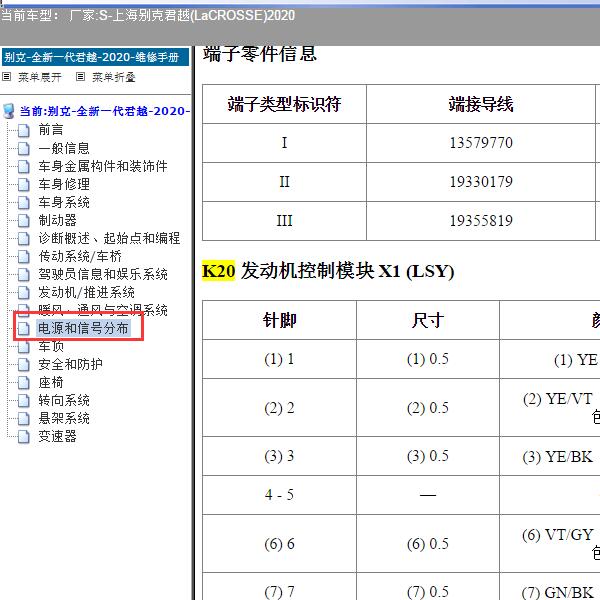
Task: Expand all menus with 菜单展开
Action: [x=39, y=77]
